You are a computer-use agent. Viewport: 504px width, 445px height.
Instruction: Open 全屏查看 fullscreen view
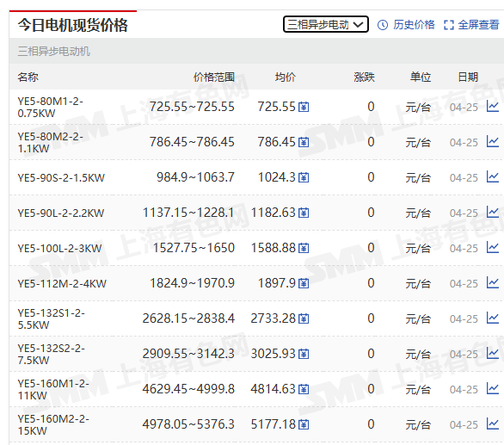coord(478,25)
